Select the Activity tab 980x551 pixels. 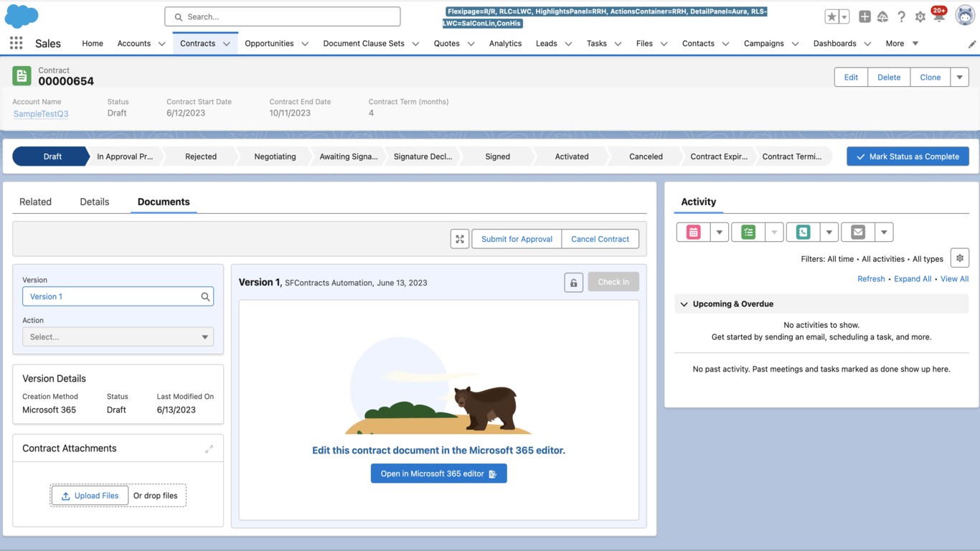(x=698, y=202)
